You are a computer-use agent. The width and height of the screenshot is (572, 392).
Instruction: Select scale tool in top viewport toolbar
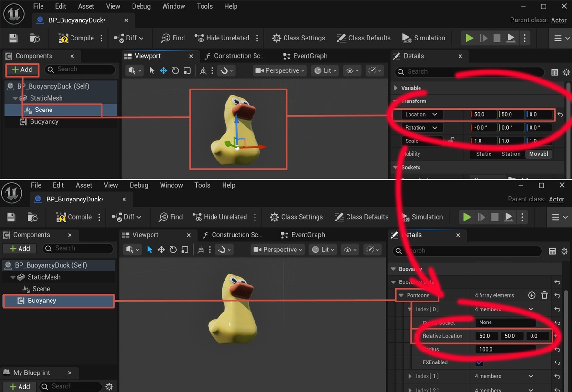[187, 70]
